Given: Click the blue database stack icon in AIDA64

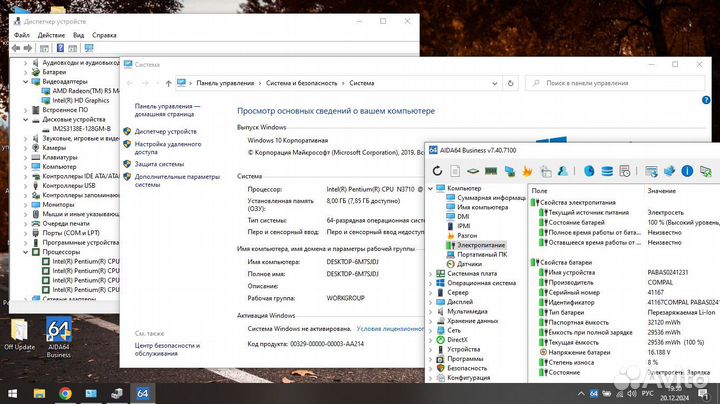Looking at the screenshot, I should (607, 171).
